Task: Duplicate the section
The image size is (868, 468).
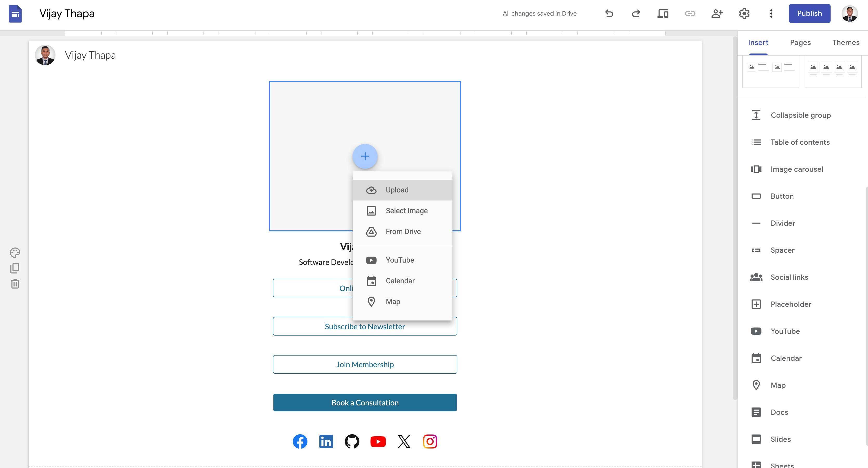Action: [x=15, y=268]
